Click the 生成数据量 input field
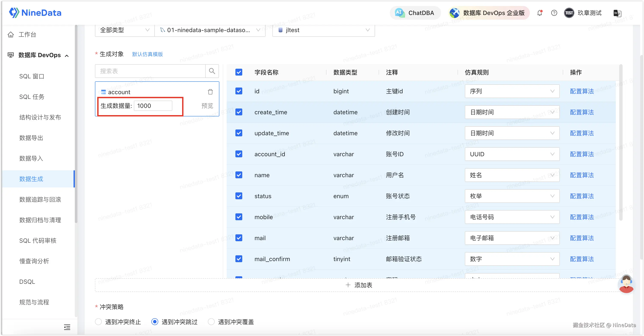644x336 pixels. (153, 106)
